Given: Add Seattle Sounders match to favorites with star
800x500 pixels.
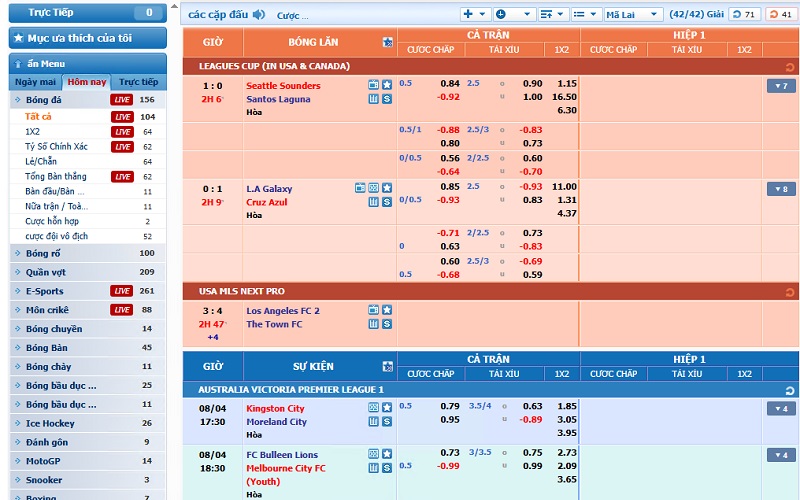Looking at the screenshot, I should 387,86.
